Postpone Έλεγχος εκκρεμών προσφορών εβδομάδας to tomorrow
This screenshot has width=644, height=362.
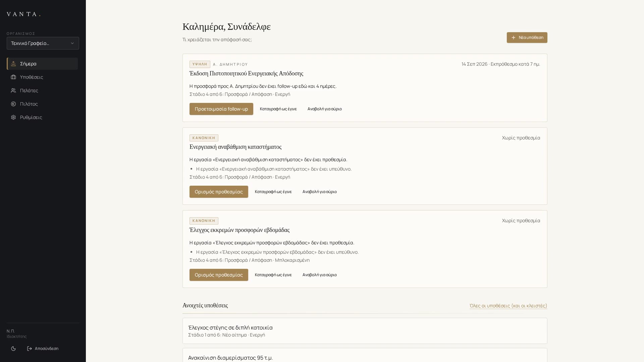click(x=320, y=275)
